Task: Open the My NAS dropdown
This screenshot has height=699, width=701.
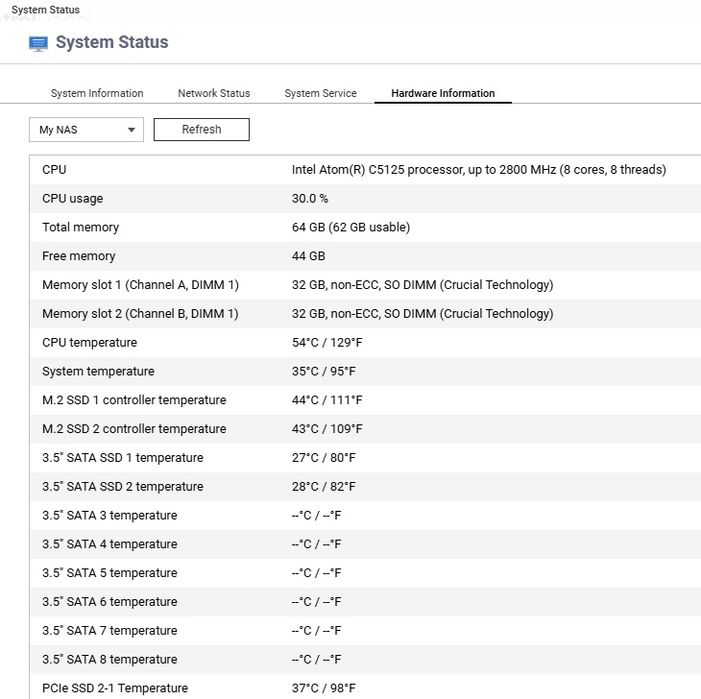Action: (x=86, y=130)
